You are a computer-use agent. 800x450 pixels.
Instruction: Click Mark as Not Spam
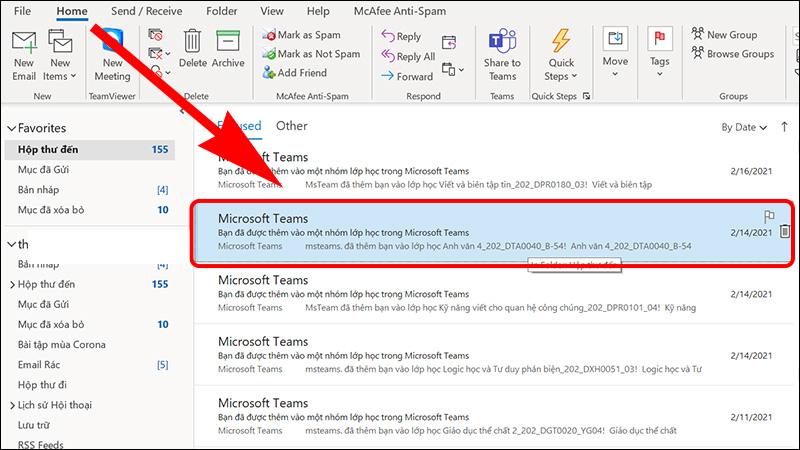(x=311, y=54)
